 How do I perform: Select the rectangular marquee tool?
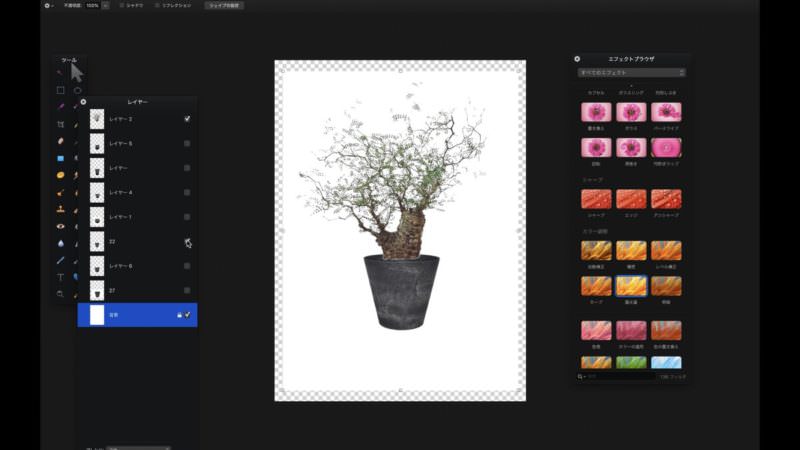pos(60,90)
